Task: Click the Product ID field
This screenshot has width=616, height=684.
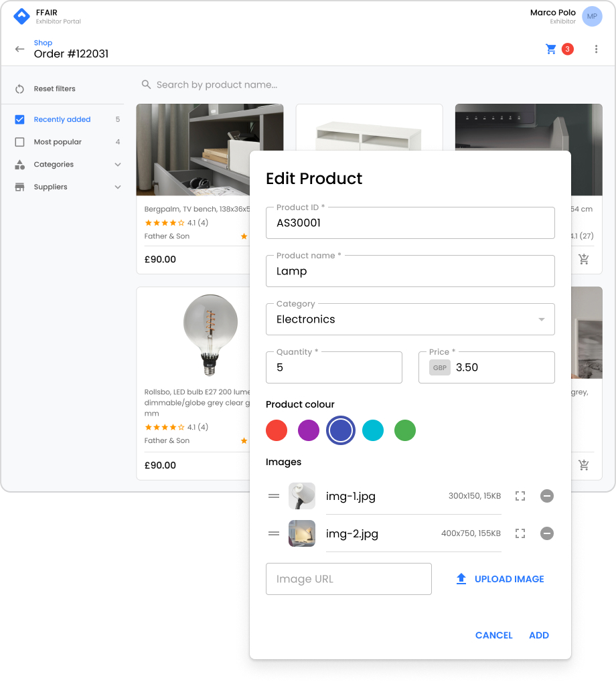Action: [410, 223]
